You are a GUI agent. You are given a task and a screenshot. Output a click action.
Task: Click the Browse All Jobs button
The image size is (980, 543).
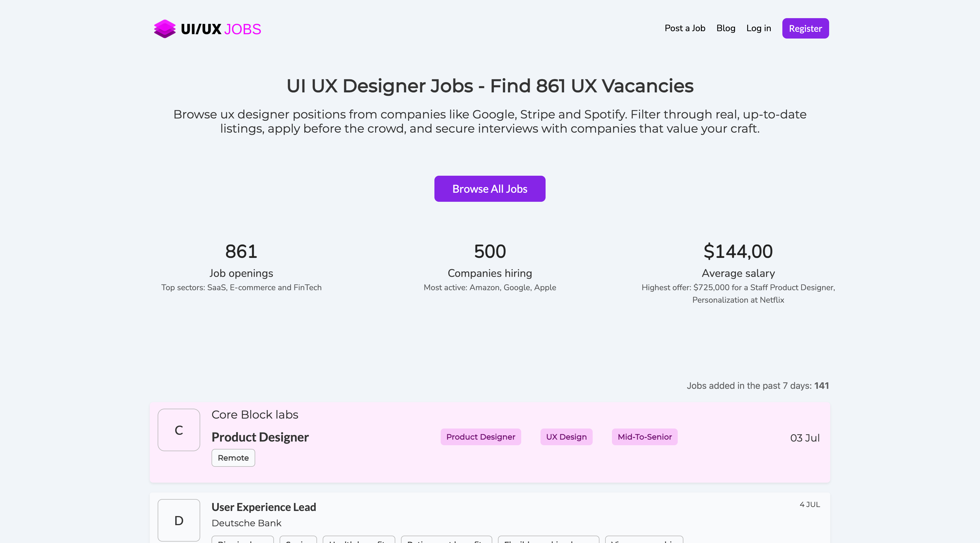click(490, 189)
